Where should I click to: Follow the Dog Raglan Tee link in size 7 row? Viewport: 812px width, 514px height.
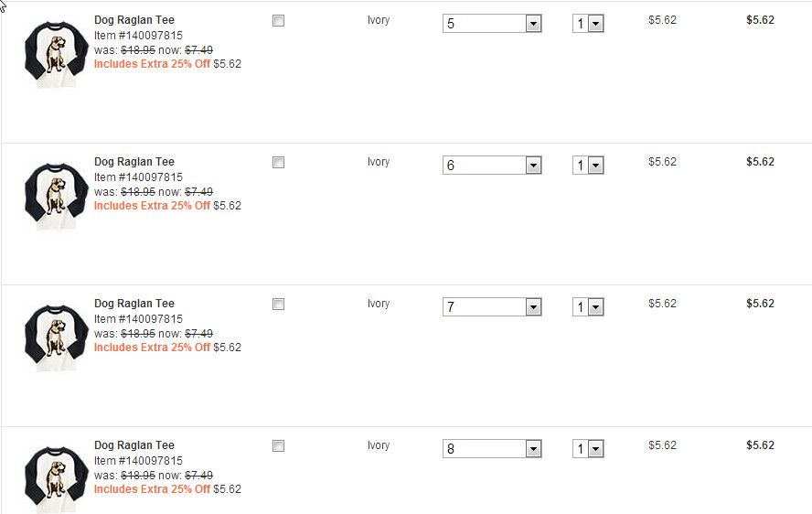pyautogui.click(x=134, y=304)
